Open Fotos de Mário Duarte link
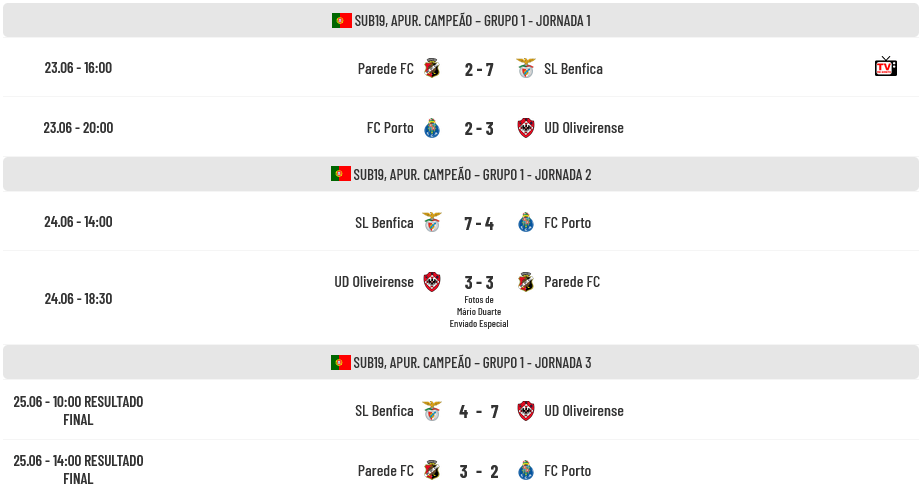Screen dimensions: 922x502 pyautogui.click(x=479, y=312)
